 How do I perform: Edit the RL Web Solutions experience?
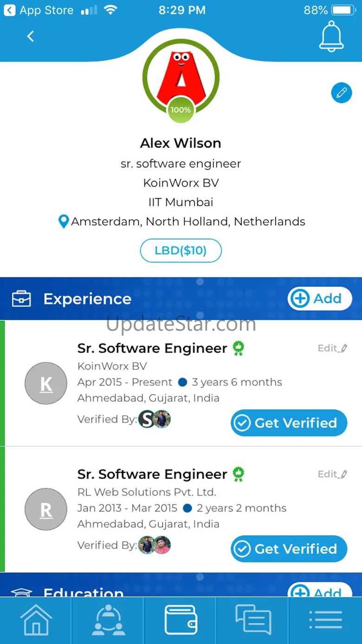click(x=332, y=474)
